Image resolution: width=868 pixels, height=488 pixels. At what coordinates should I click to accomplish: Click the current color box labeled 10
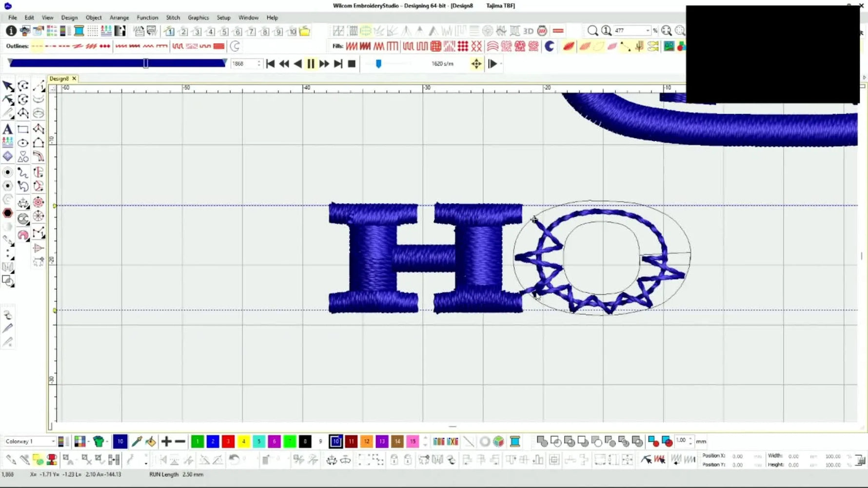point(120,442)
